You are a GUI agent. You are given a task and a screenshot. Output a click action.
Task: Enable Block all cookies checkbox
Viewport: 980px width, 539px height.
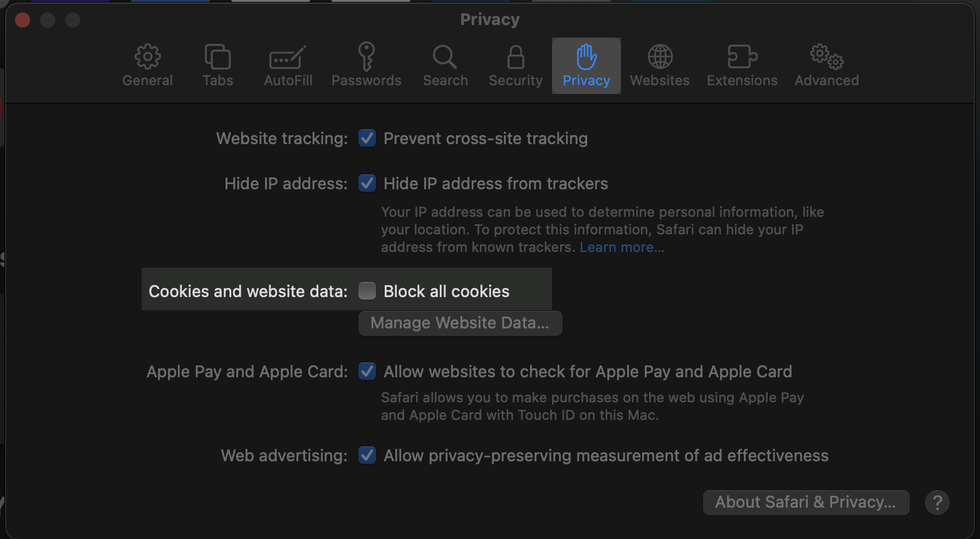point(367,291)
